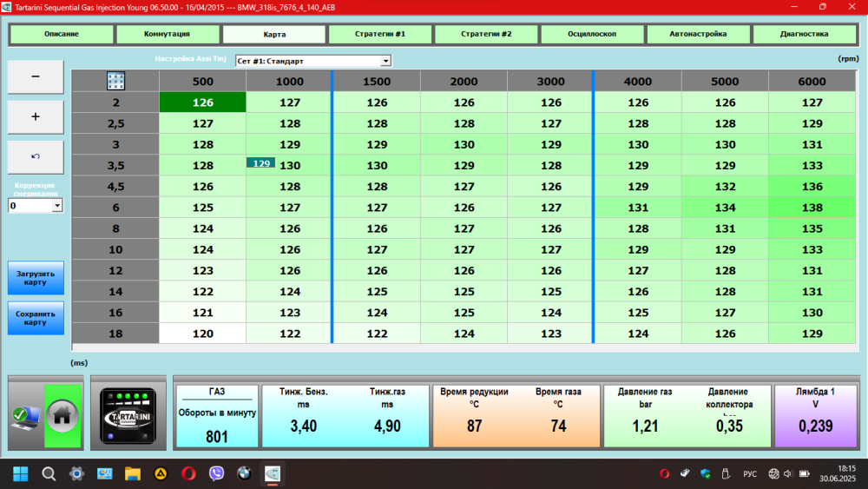Open the Windows Start menu
Image resolution: width=868 pixels, height=489 pixels.
click(x=21, y=473)
